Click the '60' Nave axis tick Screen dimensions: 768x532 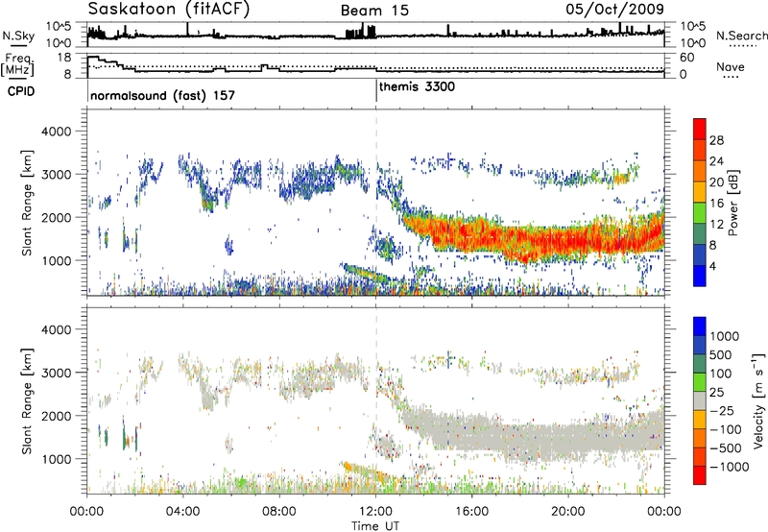(x=687, y=58)
